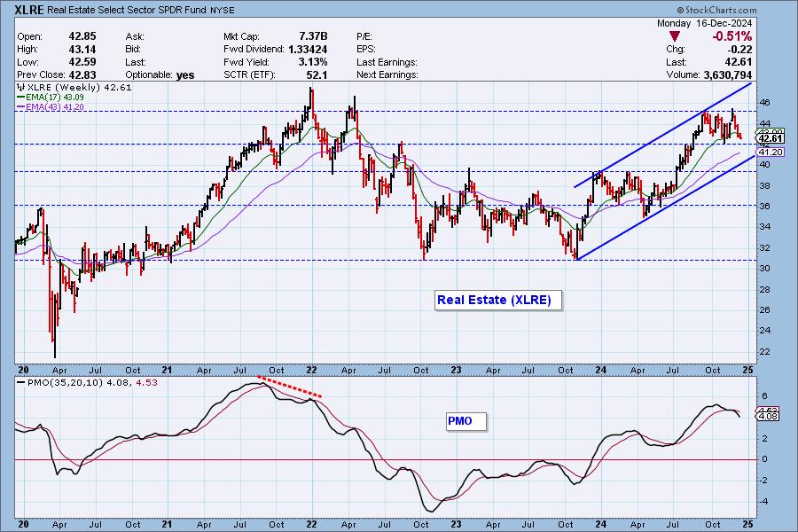Click the 22 label on the price axis
Image resolution: width=798 pixels, height=532 pixels.
click(x=764, y=351)
